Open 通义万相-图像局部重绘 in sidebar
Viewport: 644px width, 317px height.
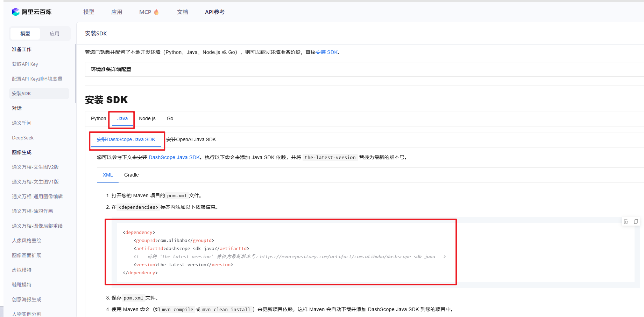coord(37,226)
